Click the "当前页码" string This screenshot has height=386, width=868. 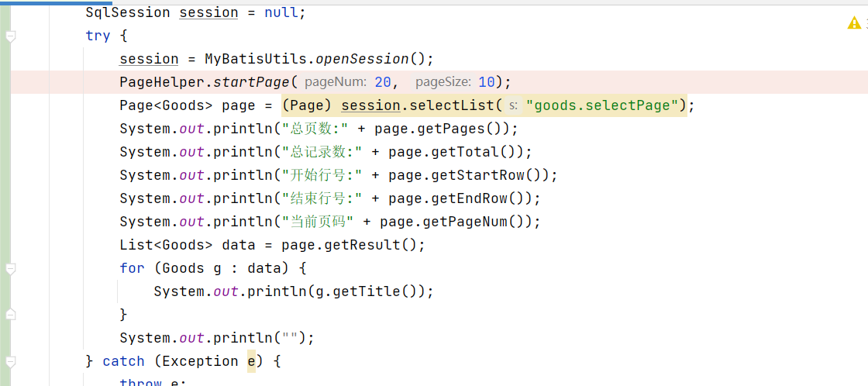pos(318,222)
